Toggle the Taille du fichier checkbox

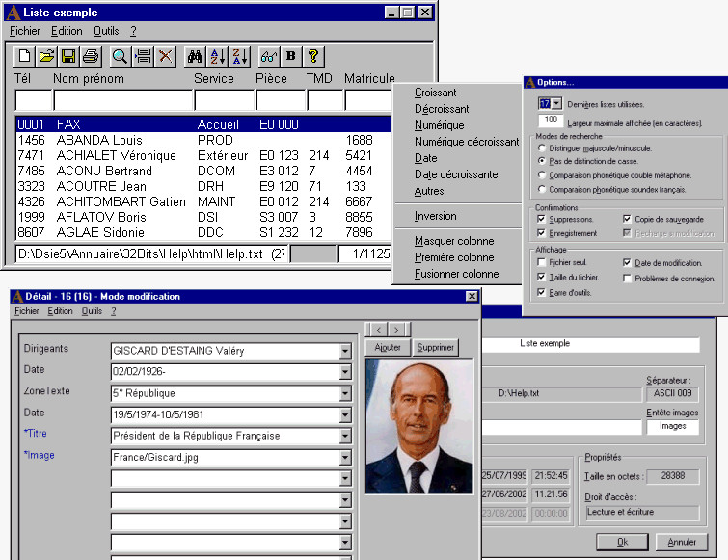pos(541,277)
